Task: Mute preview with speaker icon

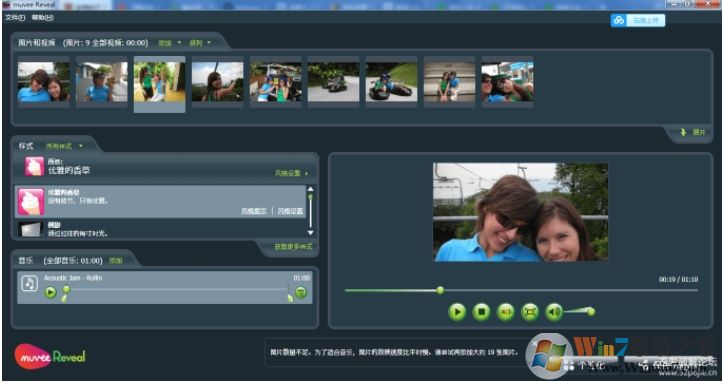Action: (554, 312)
